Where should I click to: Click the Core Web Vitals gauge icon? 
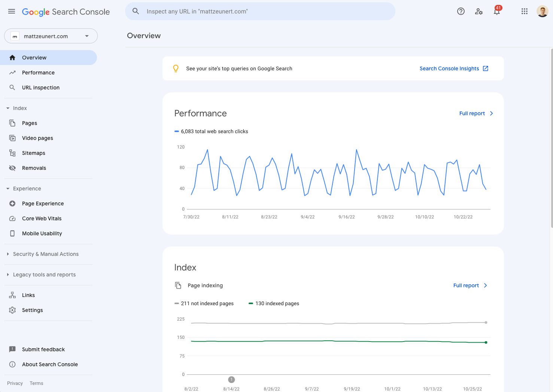point(12,218)
